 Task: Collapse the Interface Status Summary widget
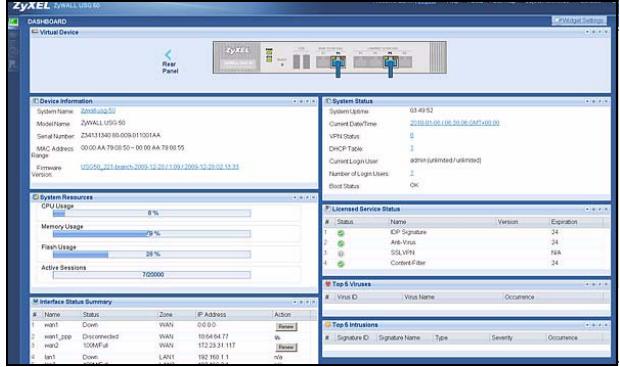295,302
